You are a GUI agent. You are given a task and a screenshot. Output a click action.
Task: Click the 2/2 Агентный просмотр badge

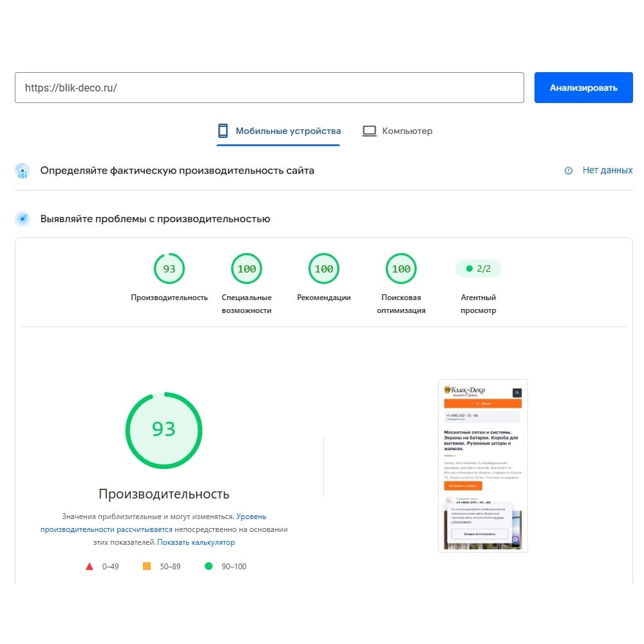(478, 269)
